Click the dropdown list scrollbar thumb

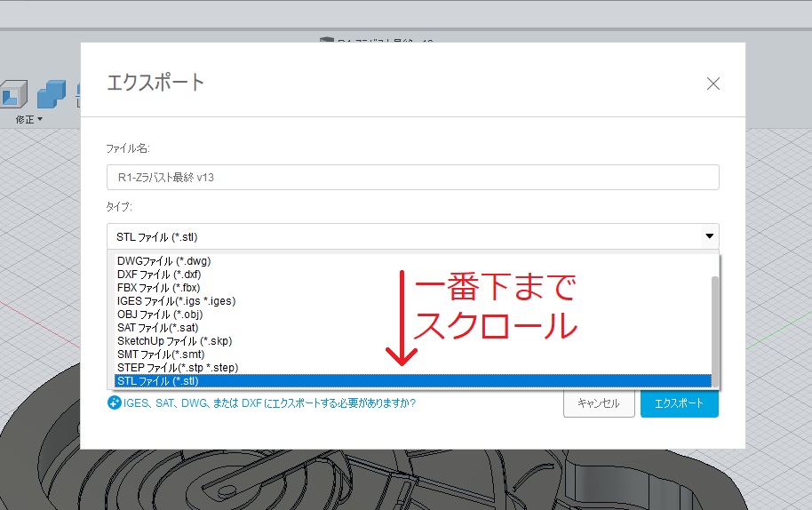point(715,331)
